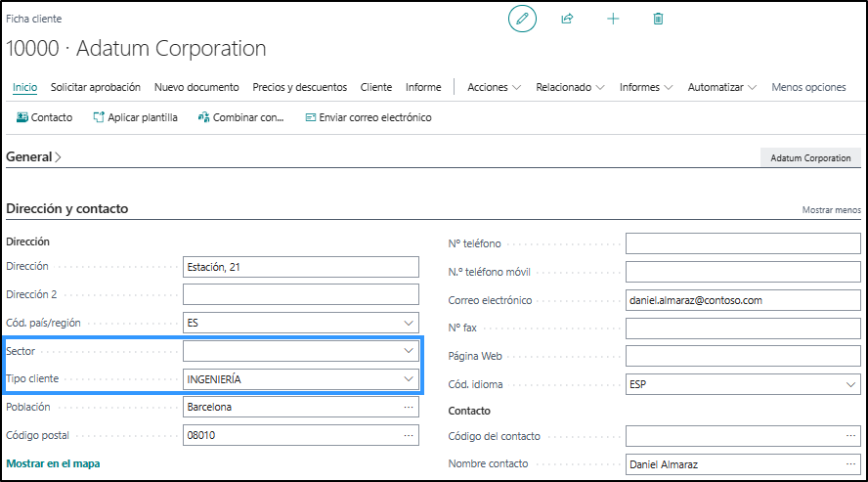Viewport: 868px width, 482px height.
Task: Click Menos opciones
Action: (808, 87)
